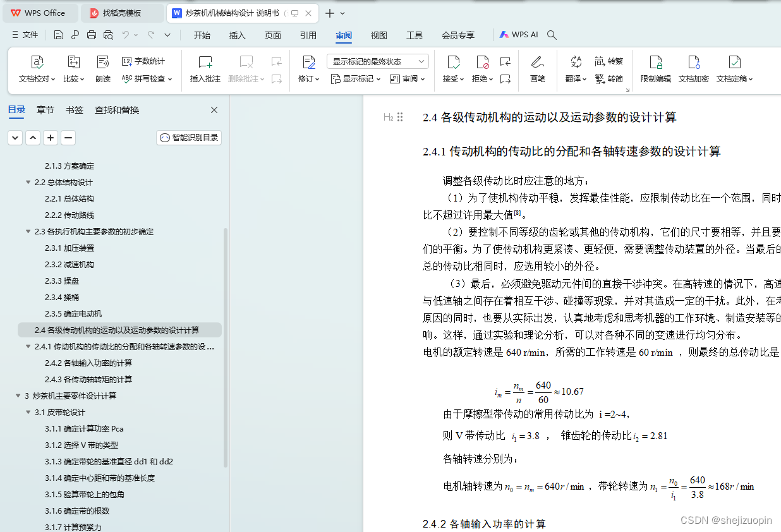Open the 找稻壳模板 window tab
This screenshot has width=781, height=532.
123,13
